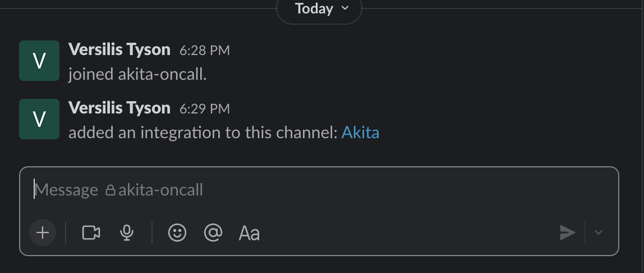Open Versilis Tyson's profile from the 6:29 PM message

pos(119,108)
